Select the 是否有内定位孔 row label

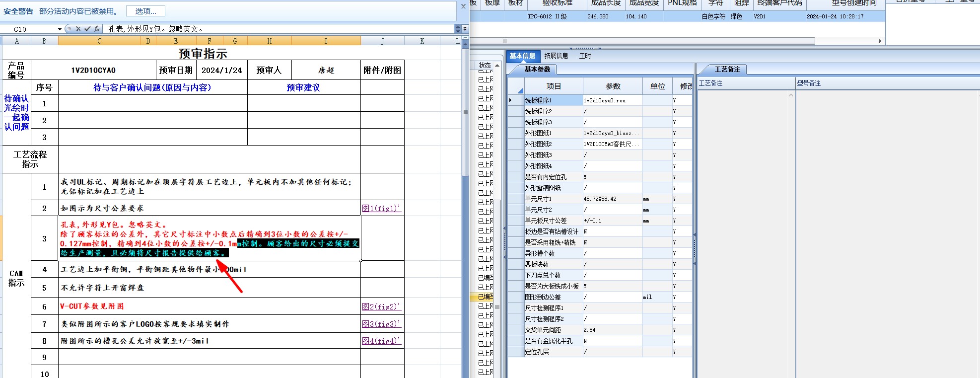(x=554, y=177)
